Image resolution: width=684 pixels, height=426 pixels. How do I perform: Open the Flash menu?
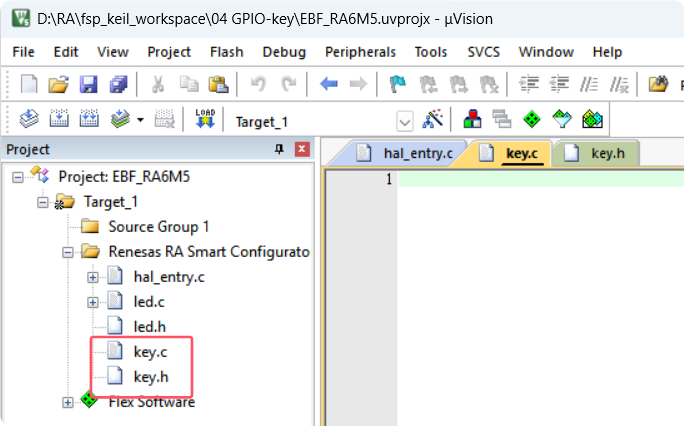227,52
